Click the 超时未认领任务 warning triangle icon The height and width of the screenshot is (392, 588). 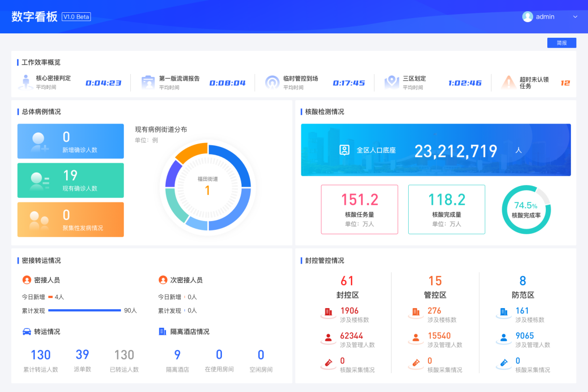pyautogui.click(x=508, y=82)
